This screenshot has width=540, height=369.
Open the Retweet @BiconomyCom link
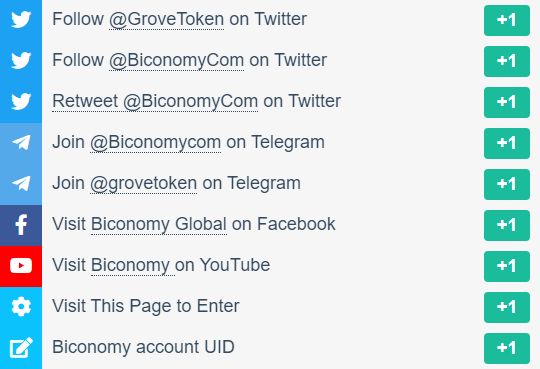pos(155,101)
